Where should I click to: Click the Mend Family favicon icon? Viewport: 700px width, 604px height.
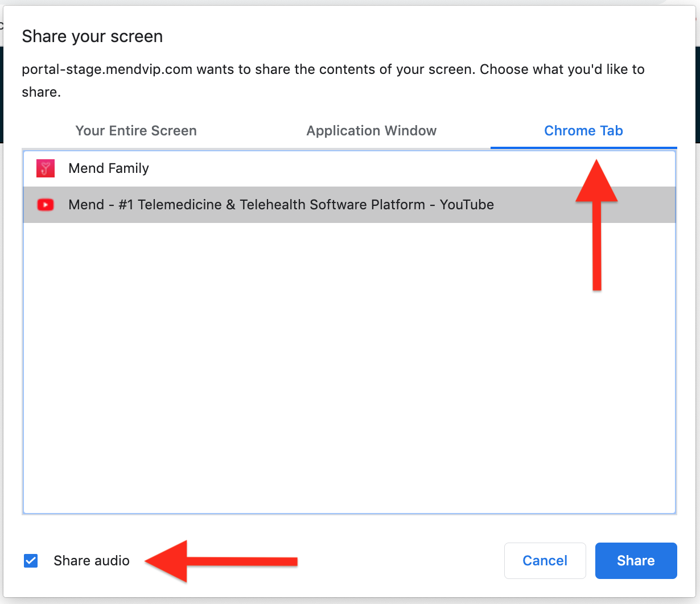[x=46, y=168]
